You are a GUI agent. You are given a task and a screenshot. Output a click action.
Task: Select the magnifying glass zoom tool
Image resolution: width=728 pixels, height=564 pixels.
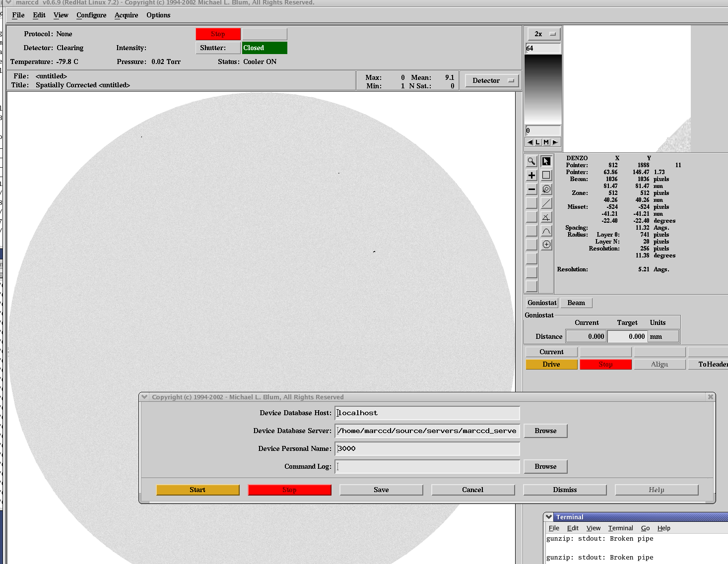tap(531, 161)
